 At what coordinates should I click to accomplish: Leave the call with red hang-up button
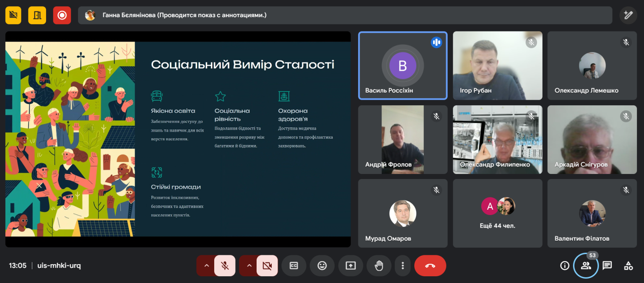(x=430, y=265)
